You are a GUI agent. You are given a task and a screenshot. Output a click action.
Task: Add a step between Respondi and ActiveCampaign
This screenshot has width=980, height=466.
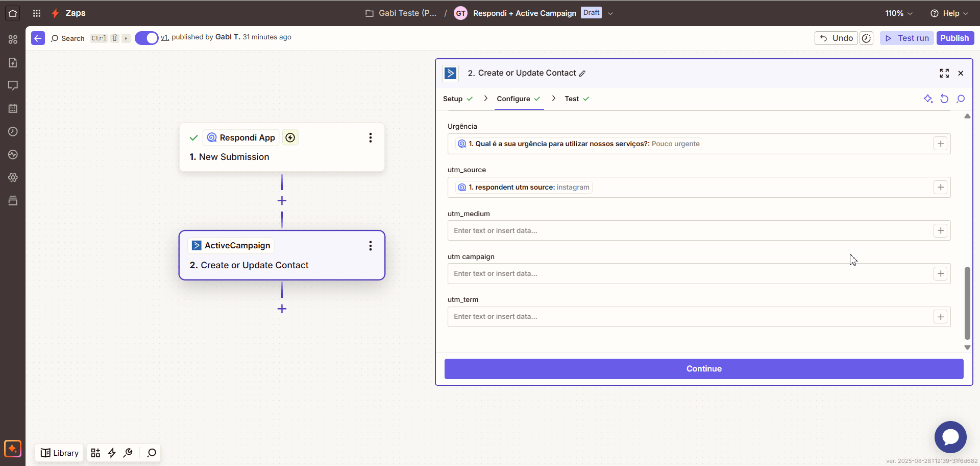[x=282, y=201]
